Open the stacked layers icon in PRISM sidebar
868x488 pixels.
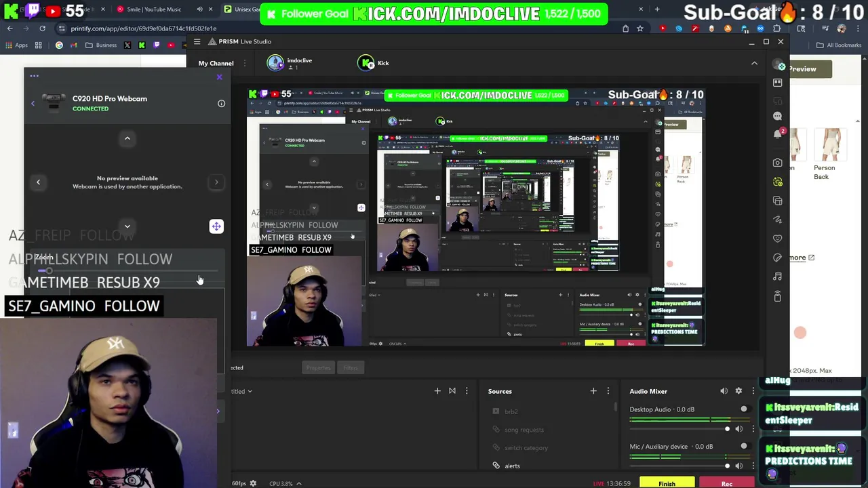point(778,201)
